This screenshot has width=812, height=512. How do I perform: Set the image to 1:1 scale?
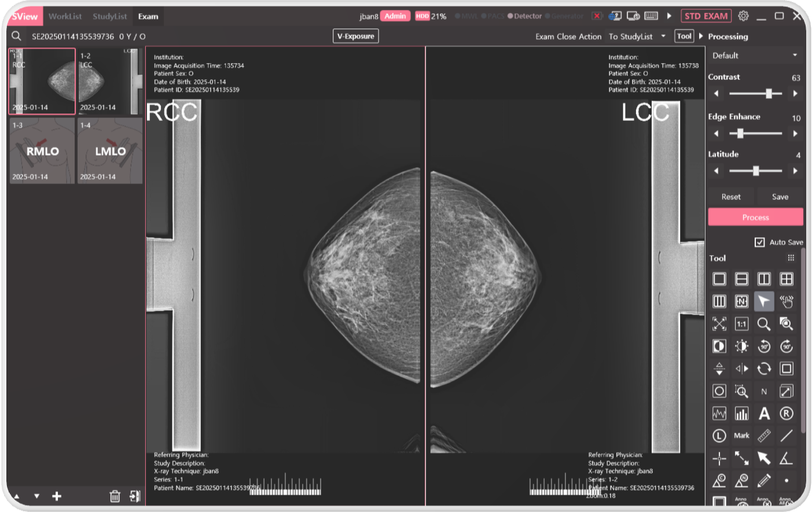(741, 324)
